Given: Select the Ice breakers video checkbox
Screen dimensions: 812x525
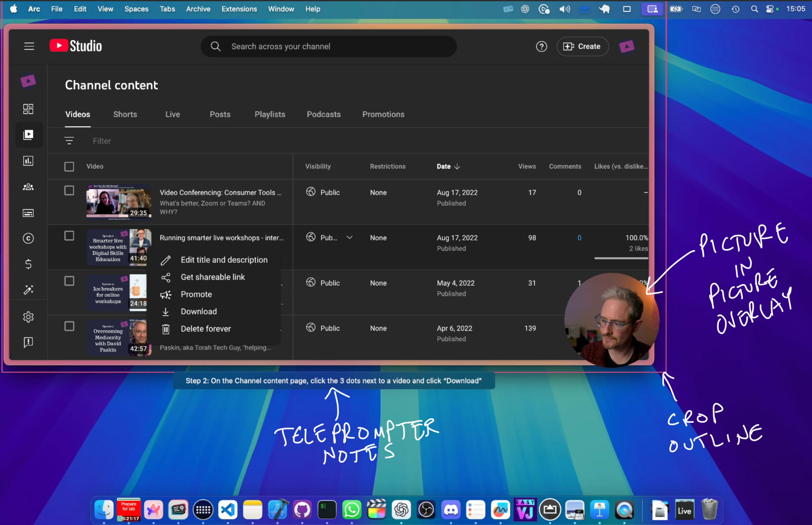Looking at the screenshot, I should pyautogui.click(x=69, y=281).
